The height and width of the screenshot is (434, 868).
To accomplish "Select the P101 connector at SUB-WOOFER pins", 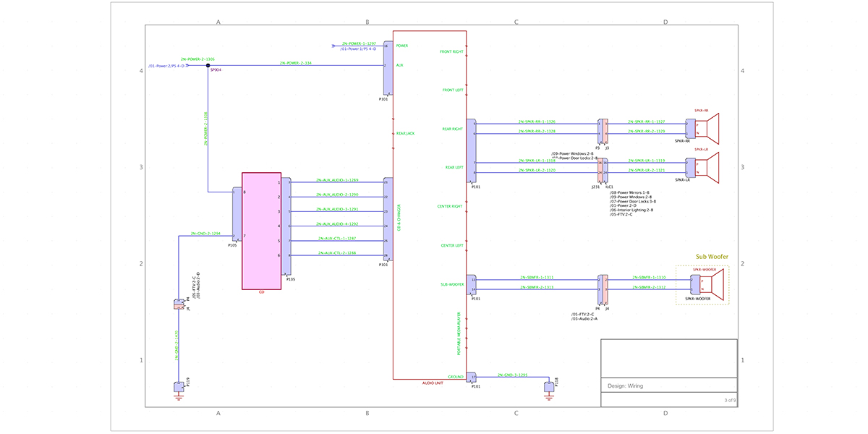I will pyautogui.click(x=472, y=285).
